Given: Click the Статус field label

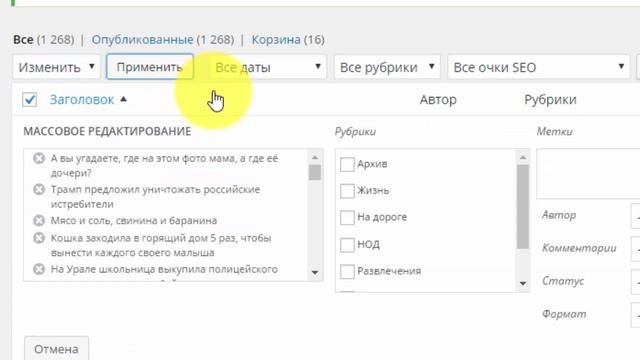Looking at the screenshot, I should [x=563, y=281].
